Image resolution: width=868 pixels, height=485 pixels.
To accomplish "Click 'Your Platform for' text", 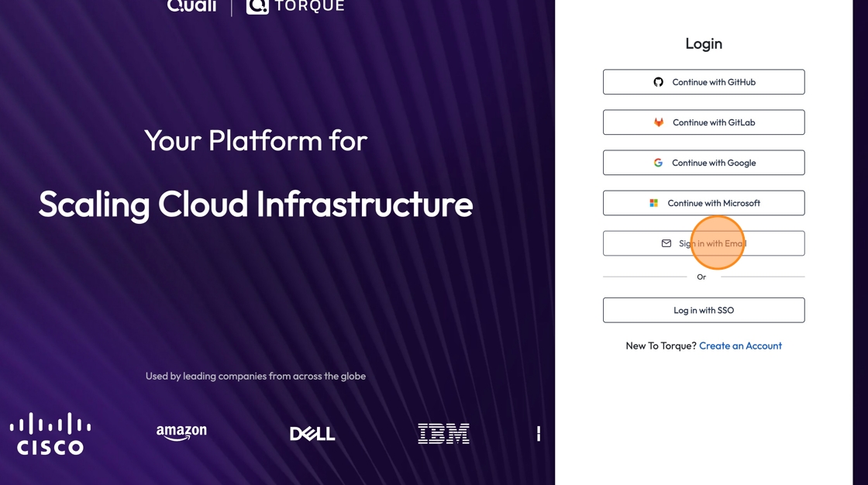I will [256, 141].
